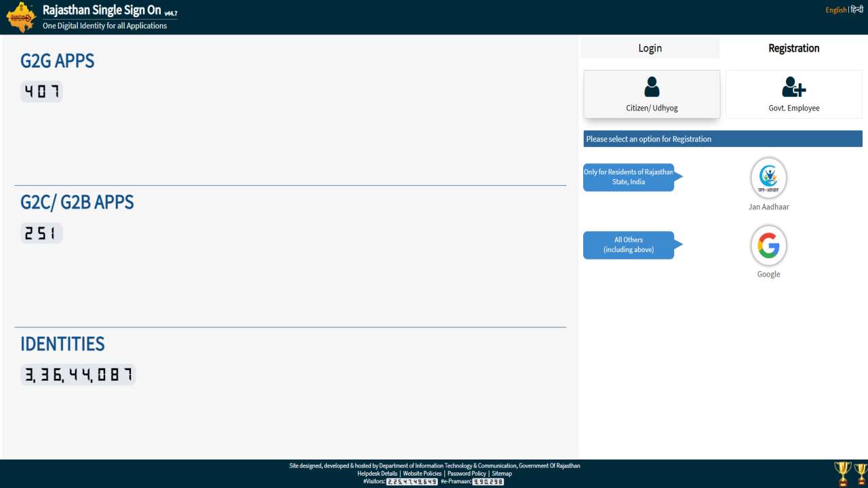Click the Only for Residents of Rajasthan label

pyautogui.click(x=629, y=177)
